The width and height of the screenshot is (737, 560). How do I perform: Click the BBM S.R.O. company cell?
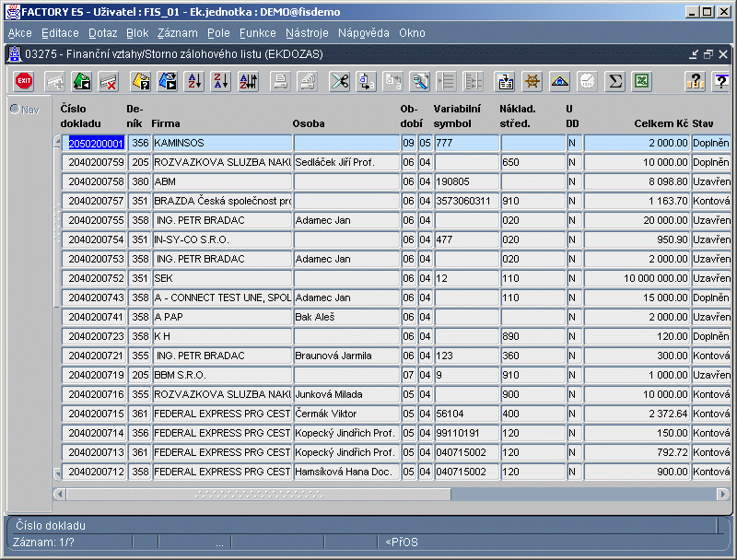click(222, 375)
